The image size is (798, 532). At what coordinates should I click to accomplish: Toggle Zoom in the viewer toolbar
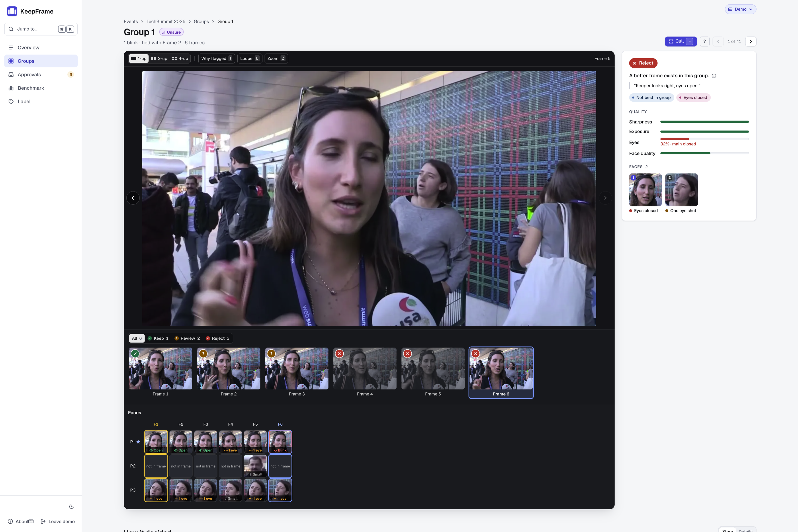point(276,58)
